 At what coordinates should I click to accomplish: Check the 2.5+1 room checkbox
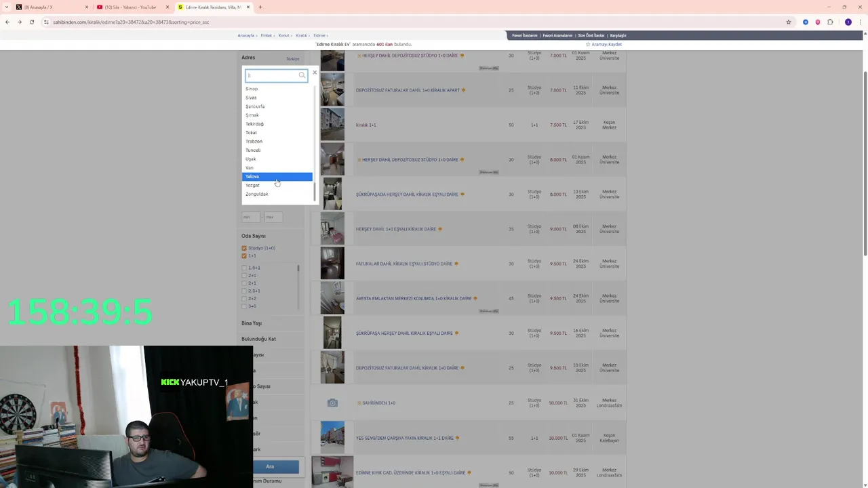point(244,291)
